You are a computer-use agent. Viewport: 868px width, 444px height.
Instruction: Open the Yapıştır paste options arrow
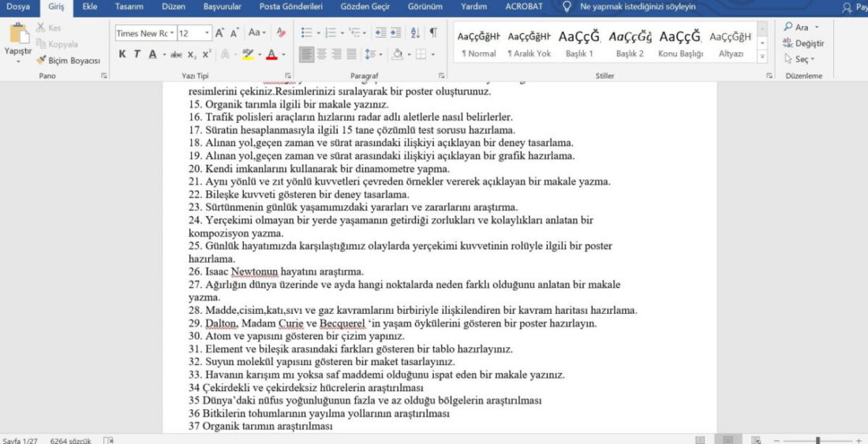(x=18, y=62)
